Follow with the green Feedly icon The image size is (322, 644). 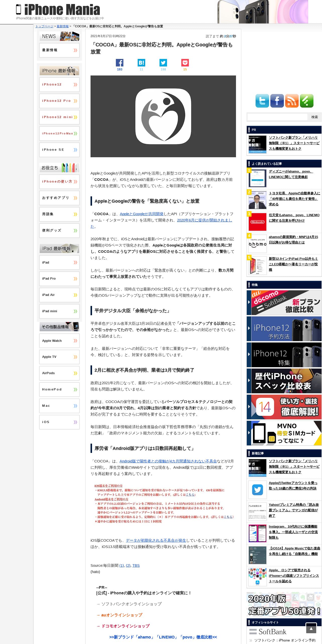coord(306,101)
